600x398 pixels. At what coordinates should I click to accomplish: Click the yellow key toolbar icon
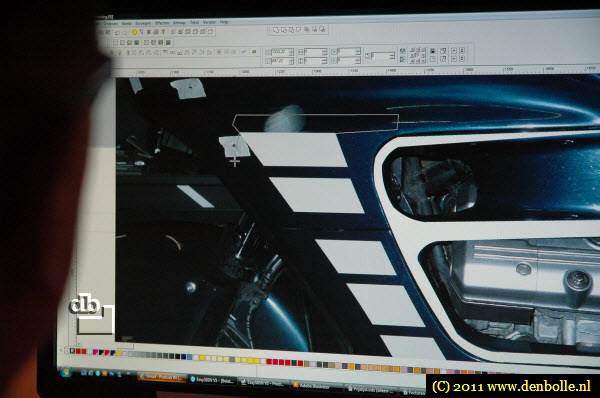(x=163, y=32)
